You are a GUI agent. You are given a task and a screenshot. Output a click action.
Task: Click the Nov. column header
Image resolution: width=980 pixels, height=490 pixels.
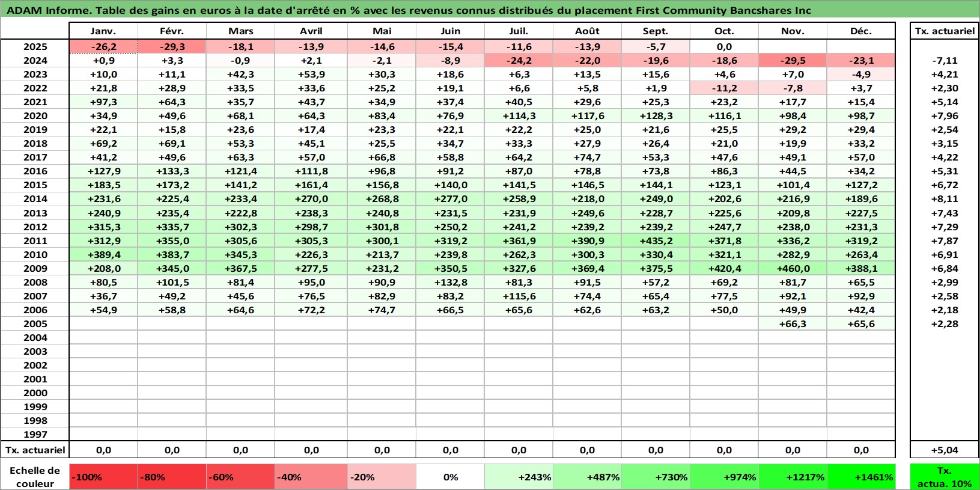pyautogui.click(x=793, y=31)
